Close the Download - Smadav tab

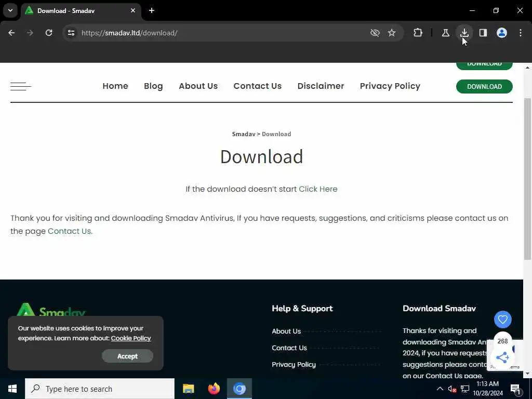click(133, 10)
